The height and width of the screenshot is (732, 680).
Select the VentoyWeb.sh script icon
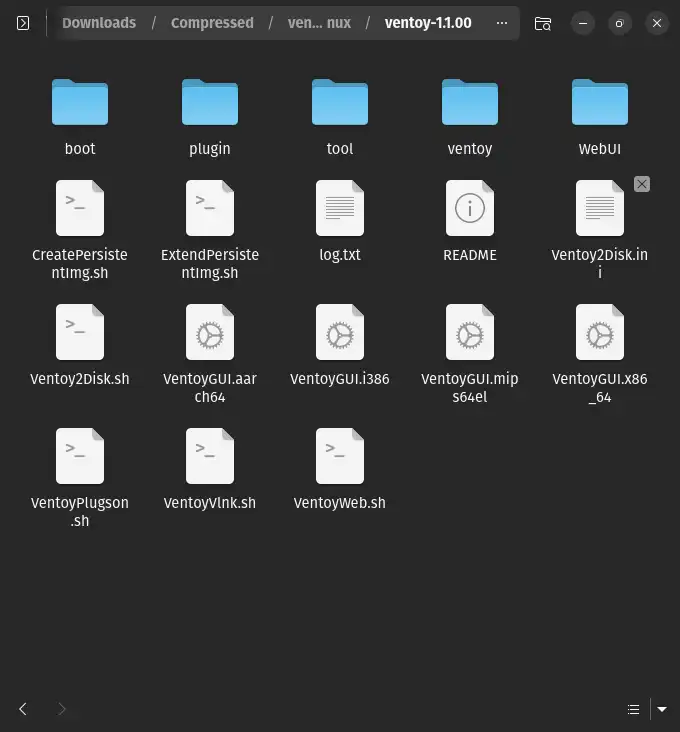(340, 456)
